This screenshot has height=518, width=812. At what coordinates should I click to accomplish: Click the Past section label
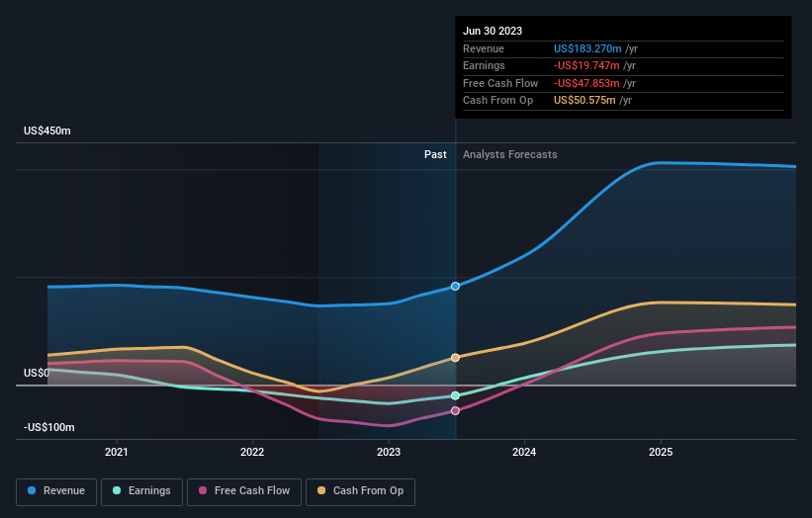pos(435,155)
